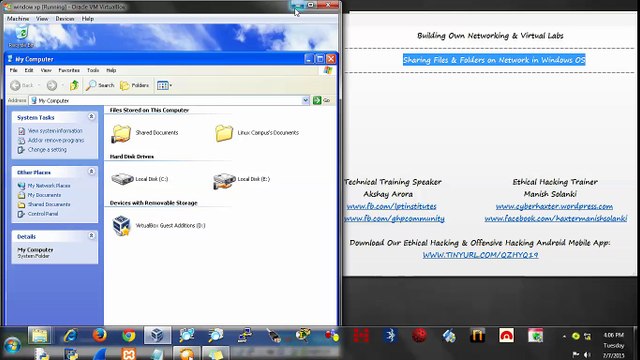Viewport: 640px width, 360px height.
Task: Go up one folder level
Action: (74, 85)
